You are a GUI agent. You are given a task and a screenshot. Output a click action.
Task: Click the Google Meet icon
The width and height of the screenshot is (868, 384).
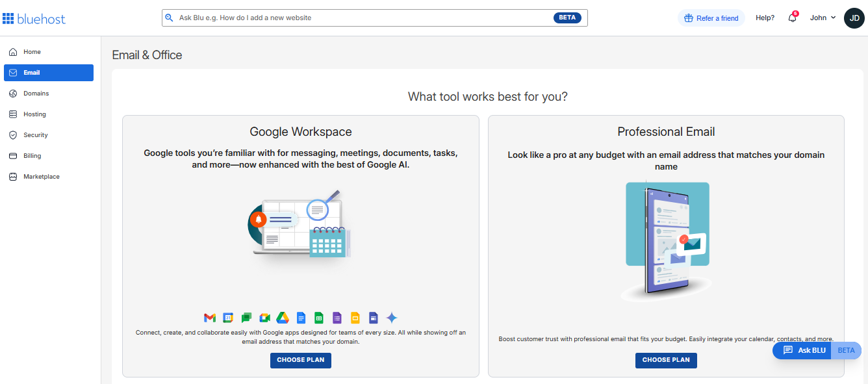tap(264, 318)
